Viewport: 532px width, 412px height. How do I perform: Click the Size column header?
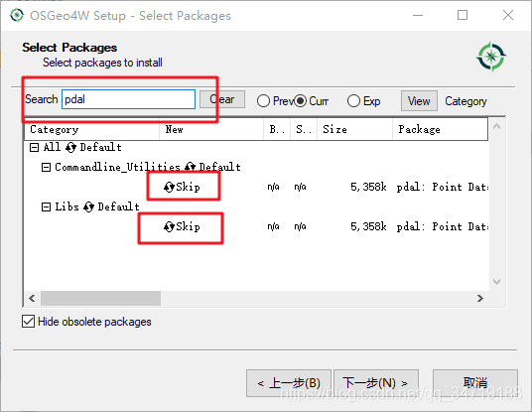354,129
